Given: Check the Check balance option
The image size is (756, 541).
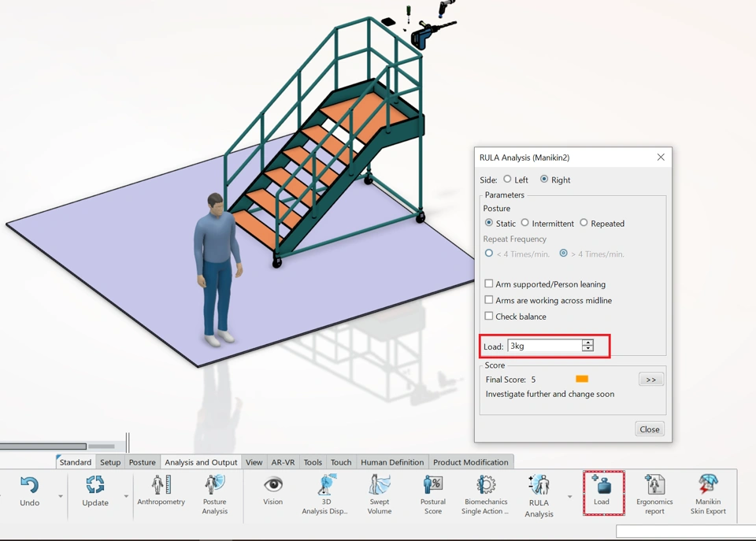Looking at the screenshot, I should pos(489,316).
